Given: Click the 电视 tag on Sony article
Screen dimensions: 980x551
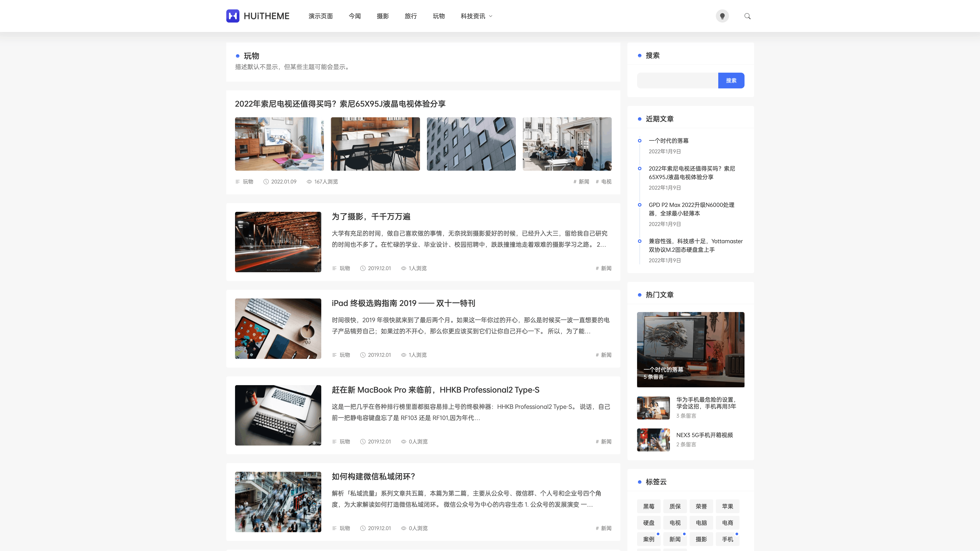Looking at the screenshot, I should point(603,181).
